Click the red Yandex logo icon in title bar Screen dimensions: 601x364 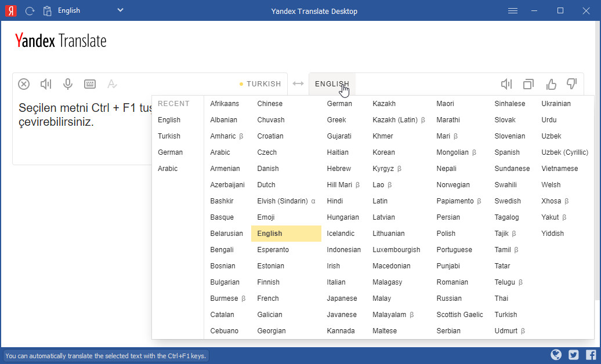click(10, 11)
